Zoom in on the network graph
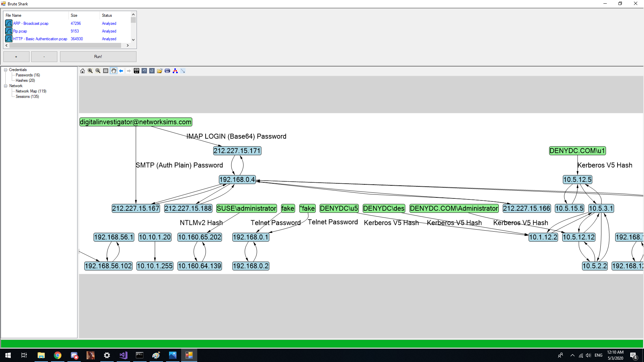 coord(90,71)
